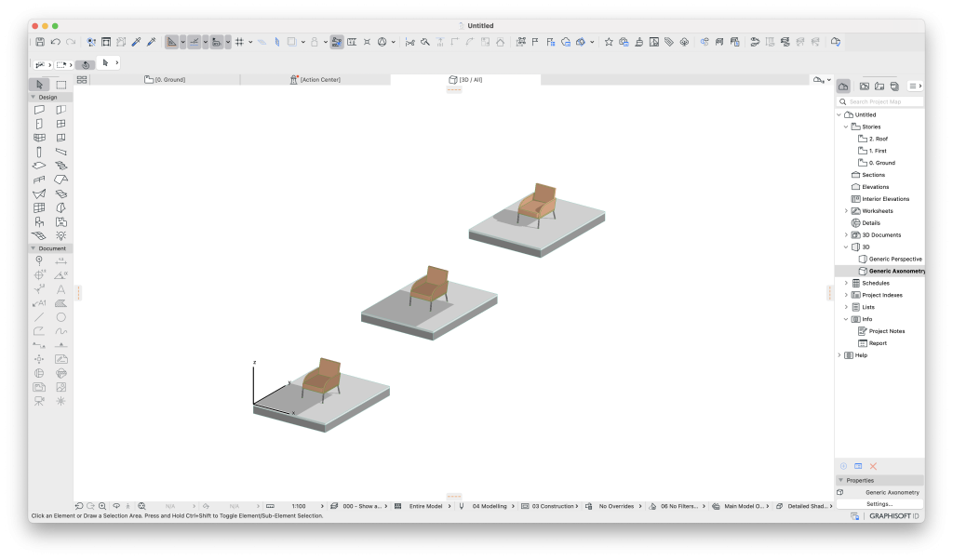Select the Slab tool in the toolbox

coord(39,166)
